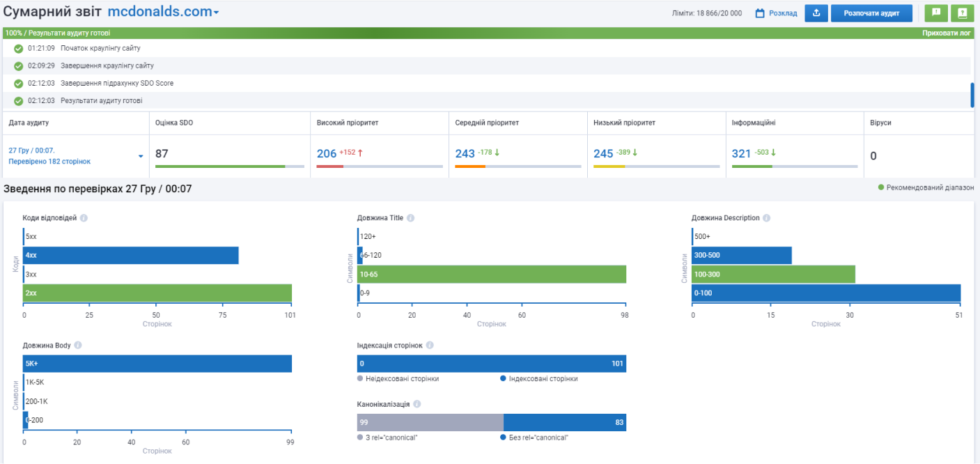980x464 pixels.
Task: Click the 100-300 Description length bar
Action: [774, 274]
